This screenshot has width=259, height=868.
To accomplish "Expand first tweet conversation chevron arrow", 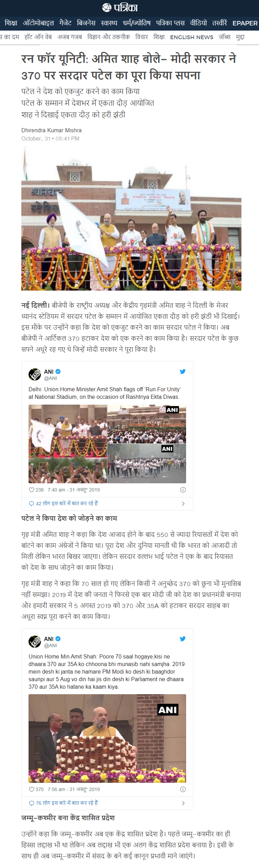I will pyautogui.click(x=183, y=504).
